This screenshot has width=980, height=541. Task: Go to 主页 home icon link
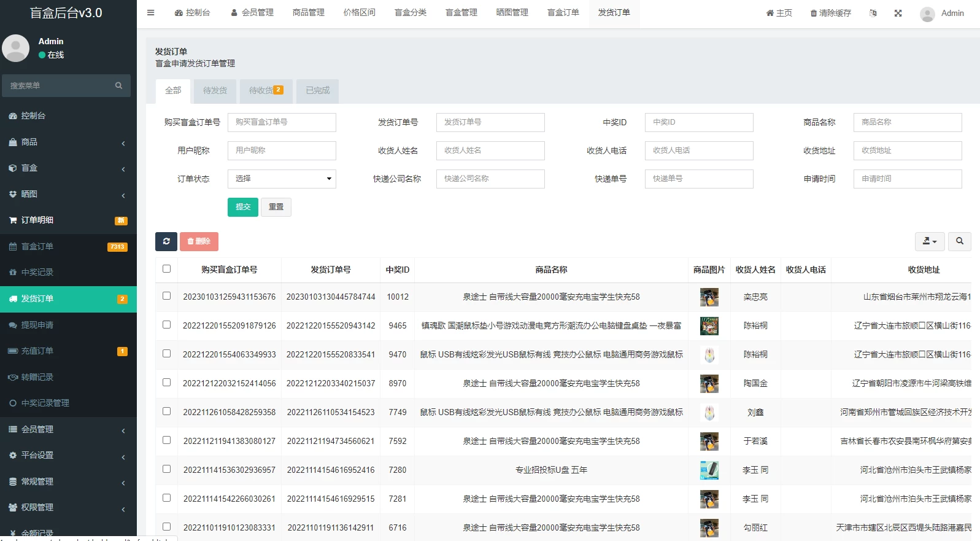click(779, 13)
